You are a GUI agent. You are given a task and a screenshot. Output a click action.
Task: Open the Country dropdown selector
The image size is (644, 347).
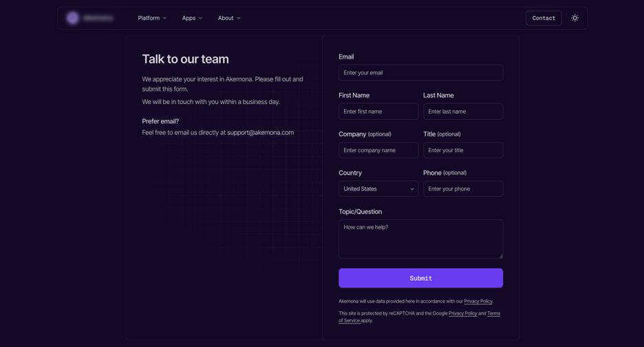[378, 189]
